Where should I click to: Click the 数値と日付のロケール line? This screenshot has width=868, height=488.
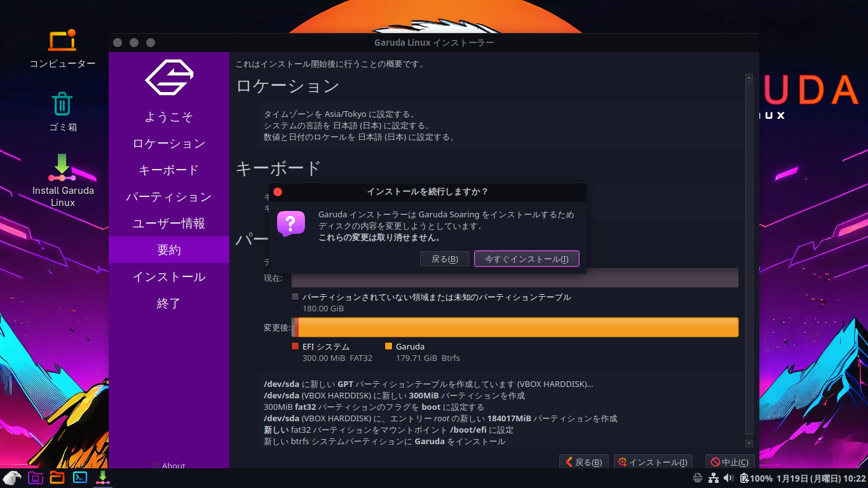[360, 137]
